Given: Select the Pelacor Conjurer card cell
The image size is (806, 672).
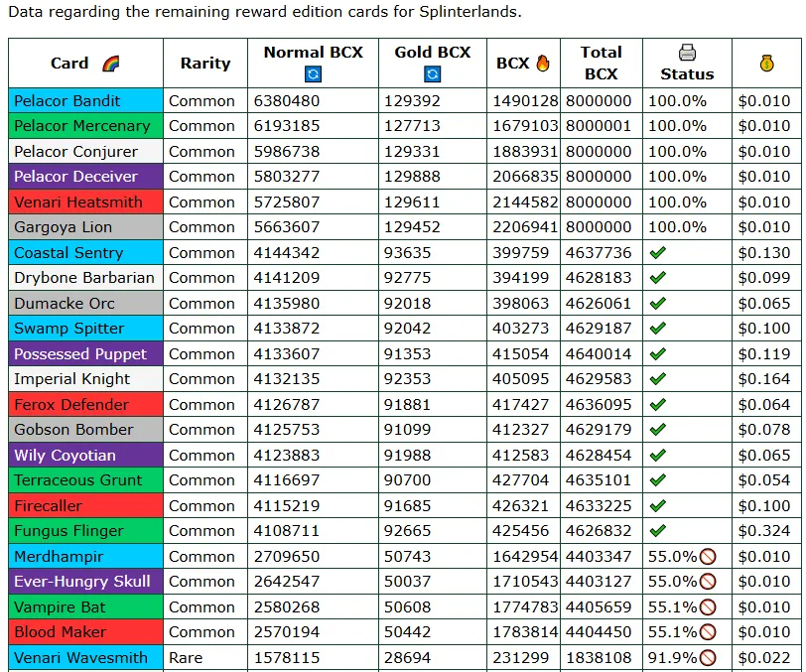Looking at the screenshot, I should pos(85,152).
